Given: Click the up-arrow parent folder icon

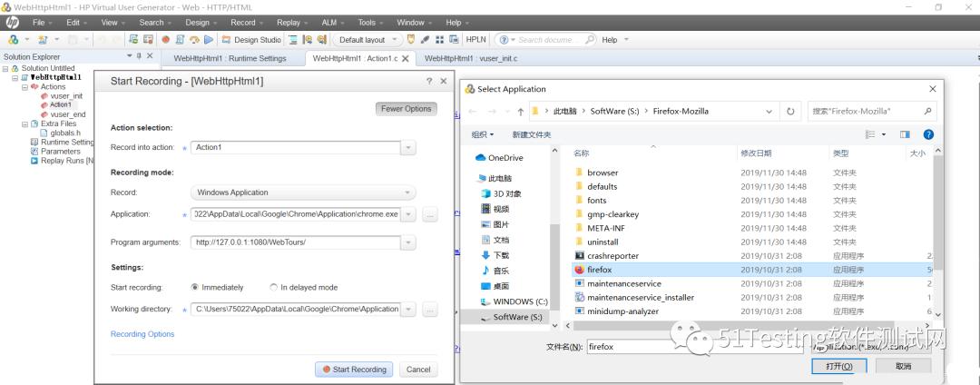Looking at the screenshot, I should click(x=520, y=112).
